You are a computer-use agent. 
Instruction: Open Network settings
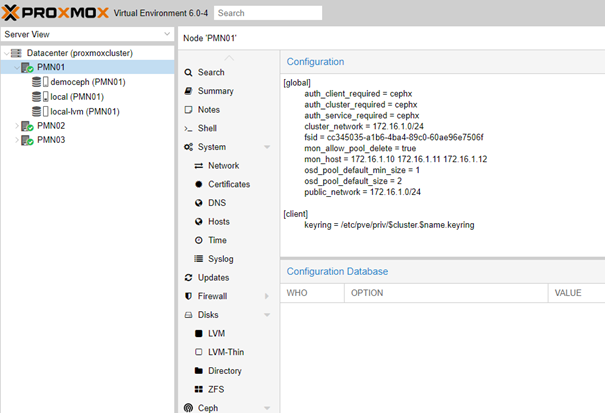click(x=223, y=166)
